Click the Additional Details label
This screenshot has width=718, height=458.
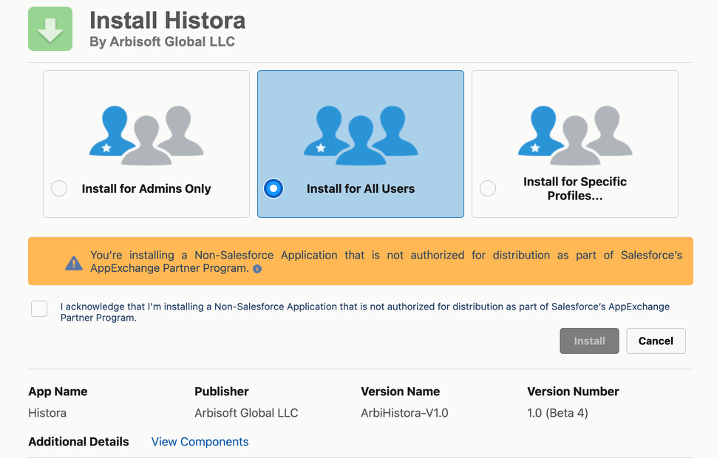[79, 442]
